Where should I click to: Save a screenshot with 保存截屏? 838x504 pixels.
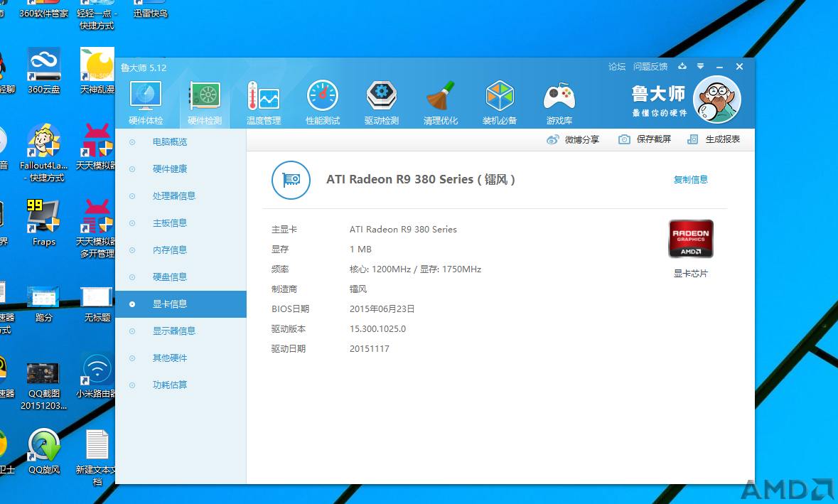645,139
